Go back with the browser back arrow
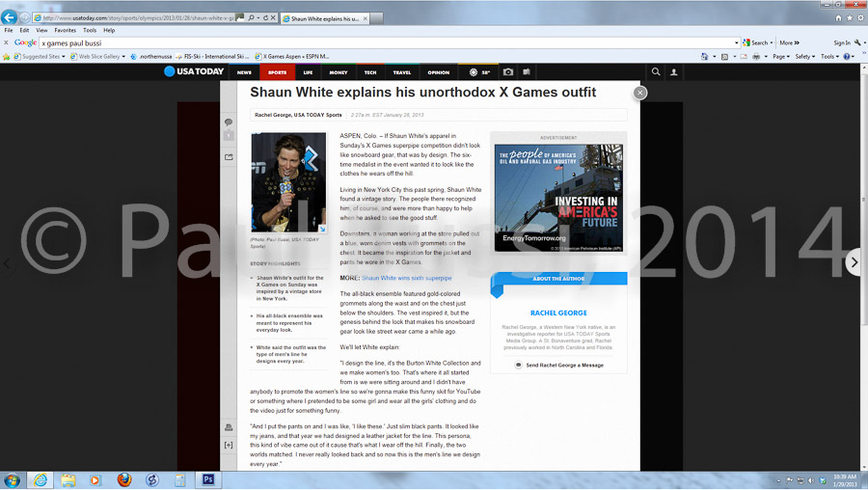This screenshot has height=490, width=868. coord(9,17)
